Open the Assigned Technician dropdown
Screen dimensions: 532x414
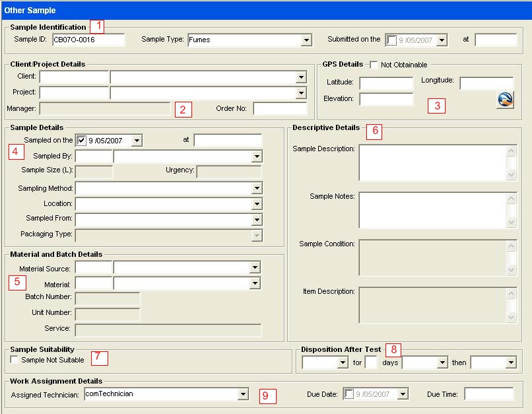[x=243, y=394]
